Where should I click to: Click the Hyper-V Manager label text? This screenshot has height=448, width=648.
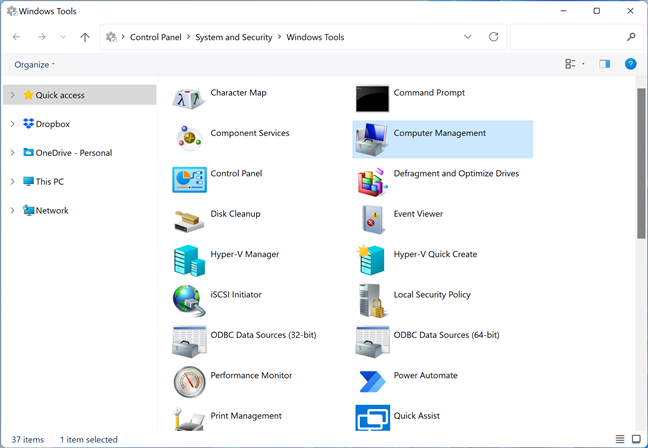tap(245, 254)
